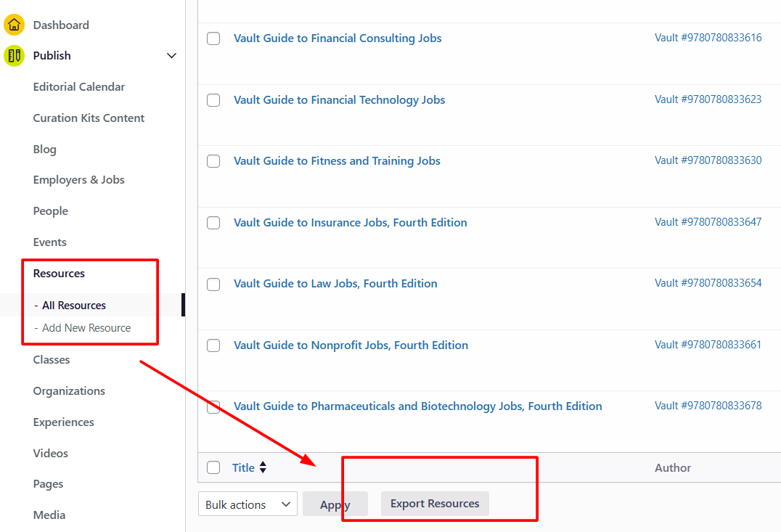Navigate to Employers & Jobs
The width and height of the screenshot is (781, 532).
(x=78, y=179)
